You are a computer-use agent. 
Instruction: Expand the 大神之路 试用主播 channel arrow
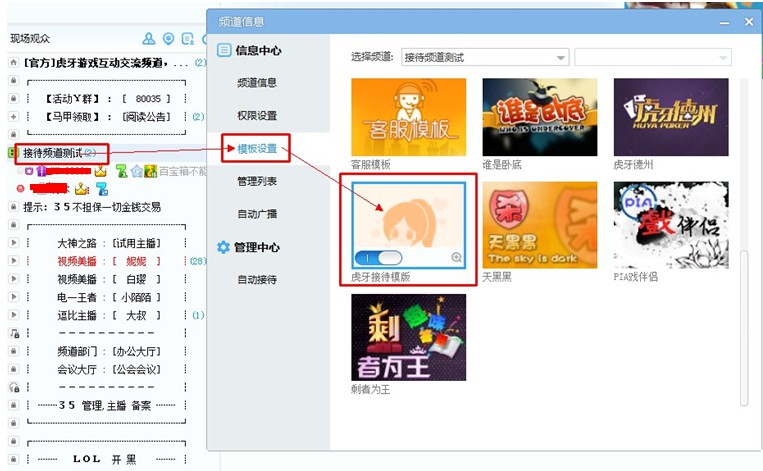[x=13, y=243]
